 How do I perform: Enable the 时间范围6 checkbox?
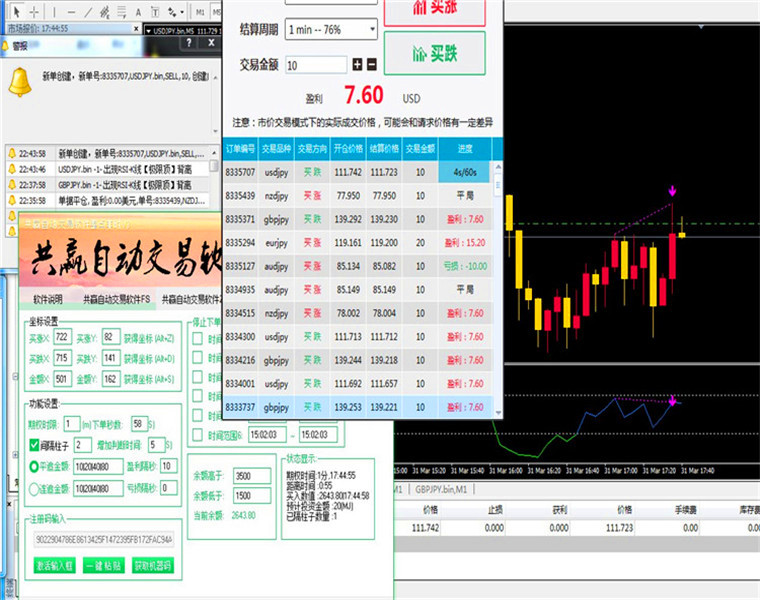point(197,435)
